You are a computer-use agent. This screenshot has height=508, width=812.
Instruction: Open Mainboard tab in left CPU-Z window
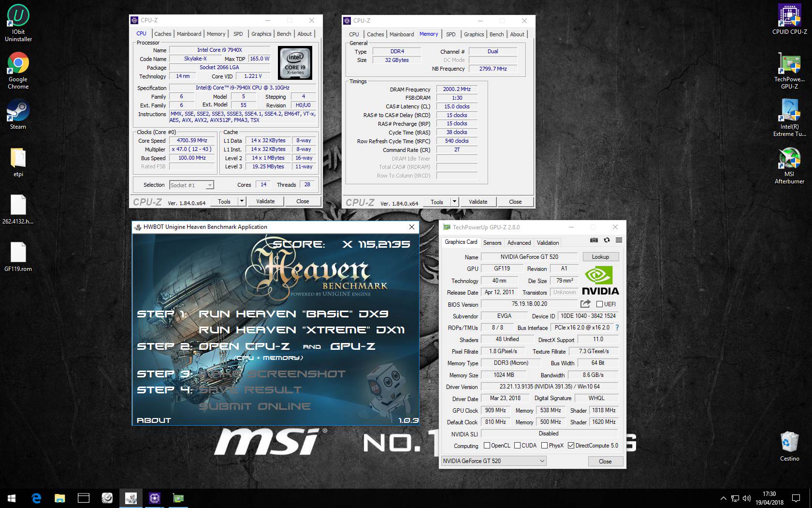189,34
